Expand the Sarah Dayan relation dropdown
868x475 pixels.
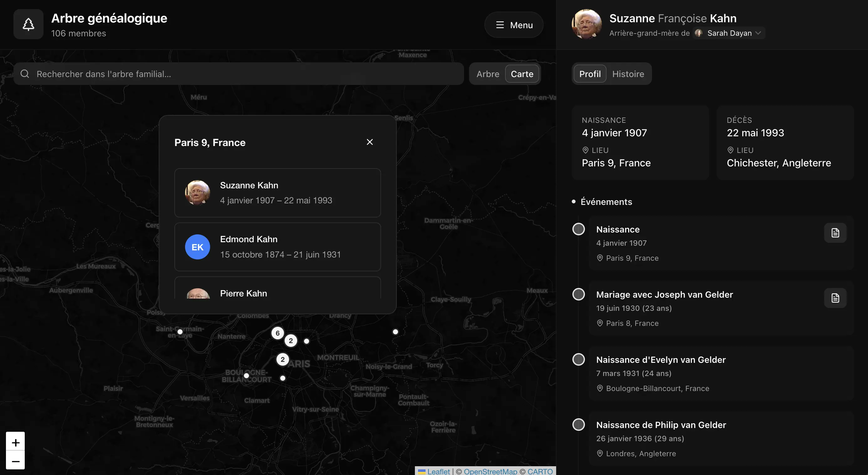click(729, 33)
